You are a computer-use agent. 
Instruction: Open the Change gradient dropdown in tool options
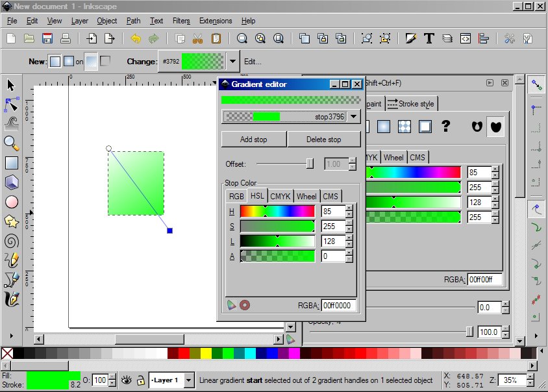(232, 61)
